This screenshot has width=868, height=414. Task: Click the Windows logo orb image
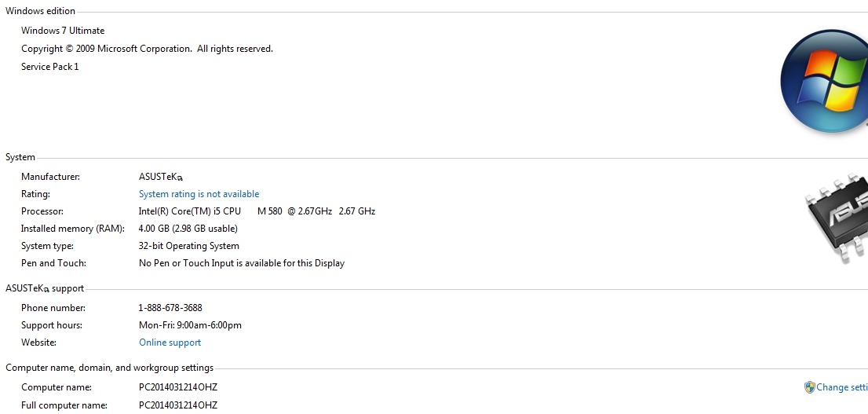pos(824,81)
